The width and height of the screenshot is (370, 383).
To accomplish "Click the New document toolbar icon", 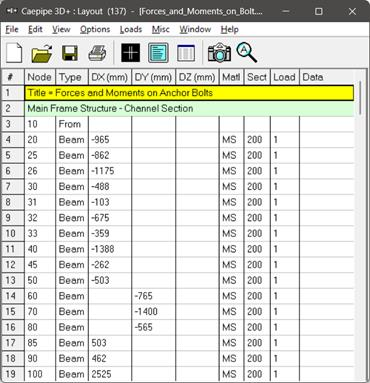I will point(14,53).
